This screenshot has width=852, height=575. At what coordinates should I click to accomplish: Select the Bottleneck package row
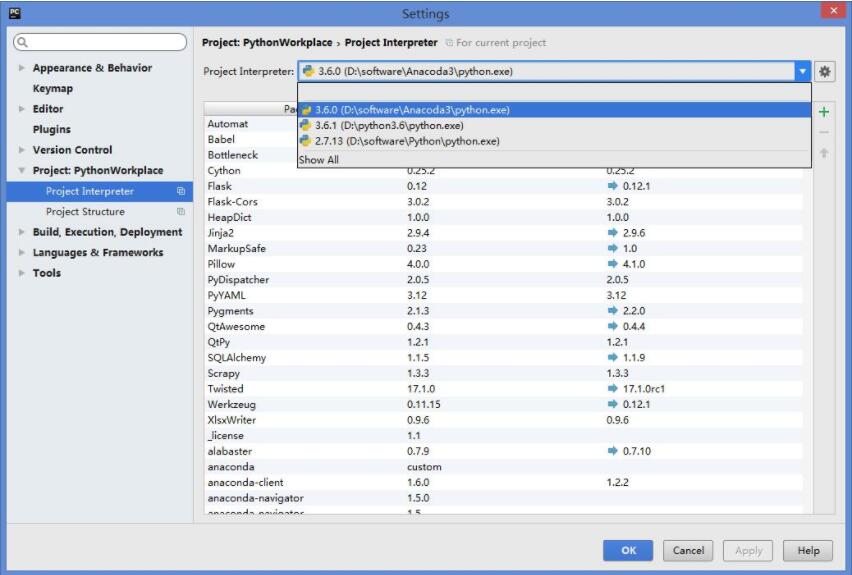pos(250,155)
